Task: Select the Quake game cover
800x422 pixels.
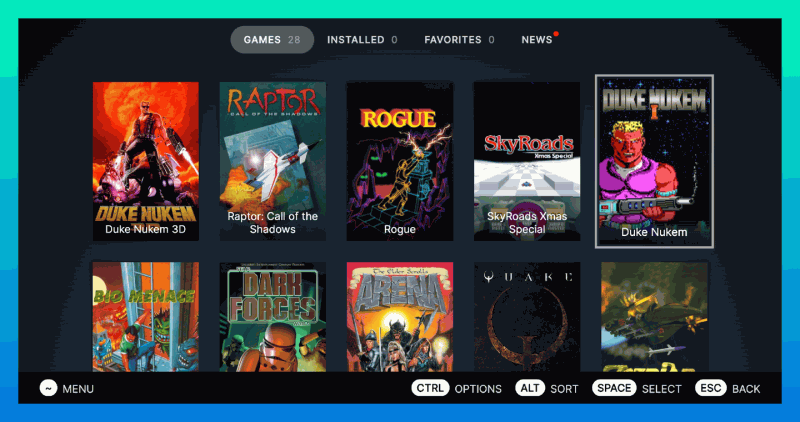Action: click(527, 317)
